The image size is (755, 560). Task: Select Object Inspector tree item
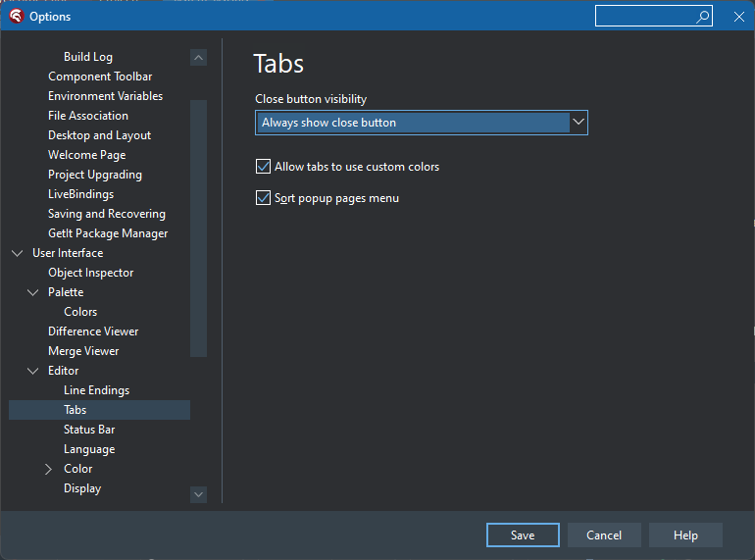(90, 273)
